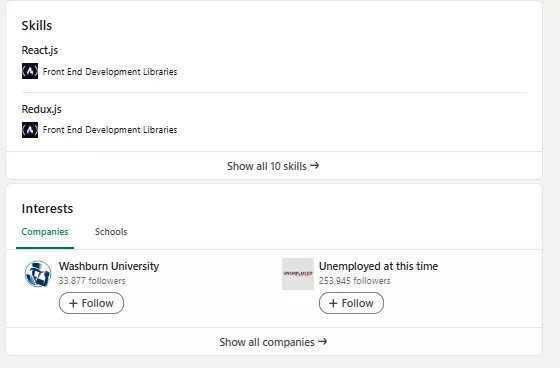Image resolution: width=560 pixels, height=368 pixels.
Task: Click the freeCodeCamp icon under React.js
Action: (x=30, y=71)
